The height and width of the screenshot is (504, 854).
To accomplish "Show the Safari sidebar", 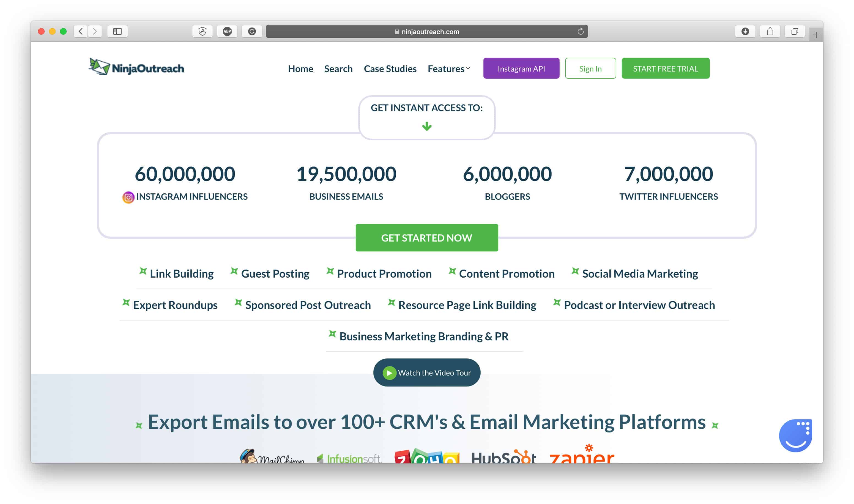I will click(117, 32).
